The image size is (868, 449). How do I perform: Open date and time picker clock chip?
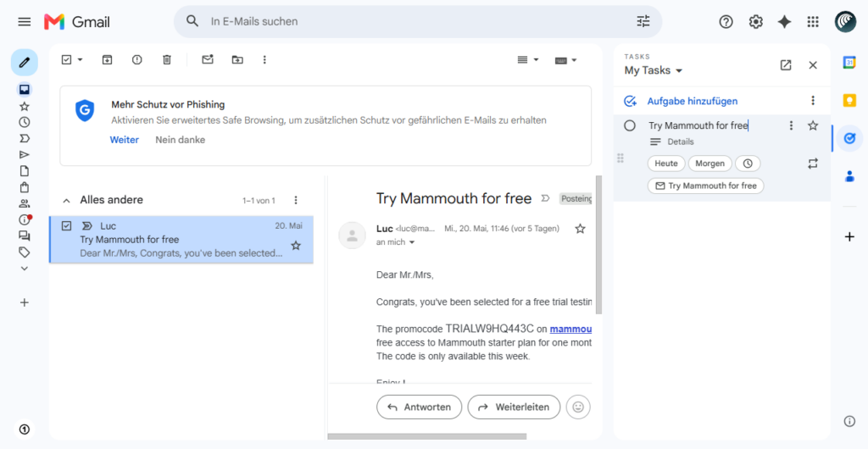748,164
